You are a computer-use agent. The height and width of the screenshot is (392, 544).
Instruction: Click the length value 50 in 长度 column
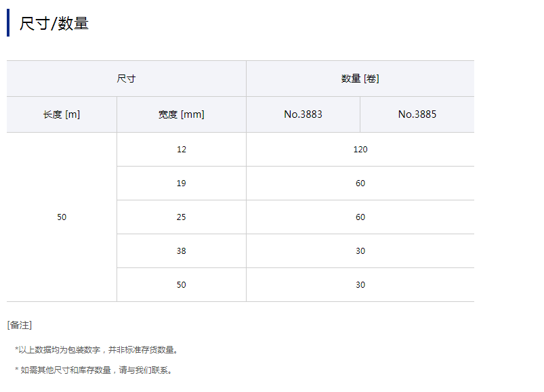coord(62,217)
